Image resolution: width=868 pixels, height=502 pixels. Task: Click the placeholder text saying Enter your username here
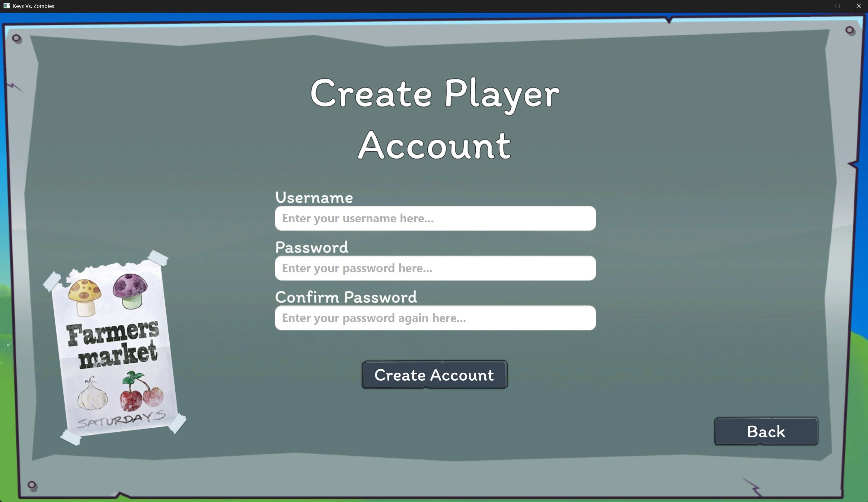358,218
